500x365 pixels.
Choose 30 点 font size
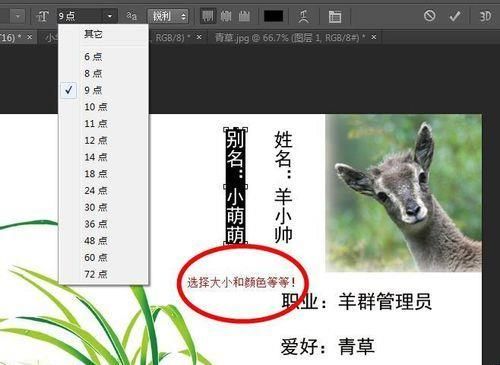[103, 207]
